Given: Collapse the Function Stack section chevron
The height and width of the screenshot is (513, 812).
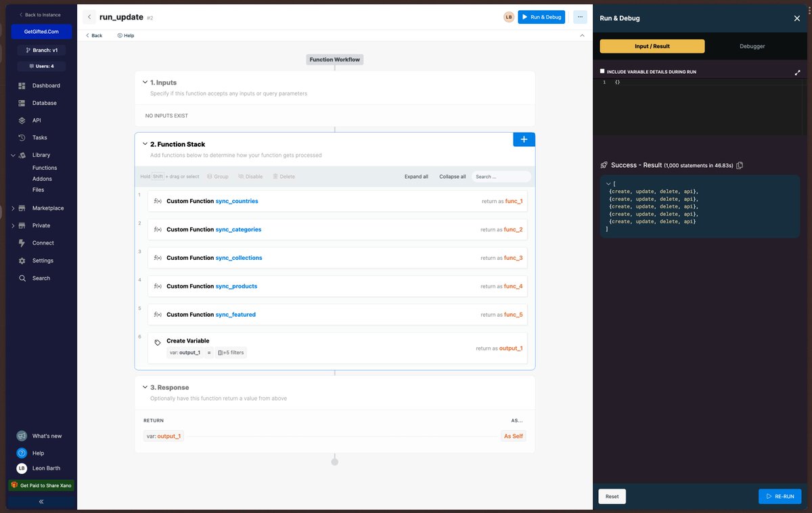Looking at the screenshot, I should coord(145,143).
